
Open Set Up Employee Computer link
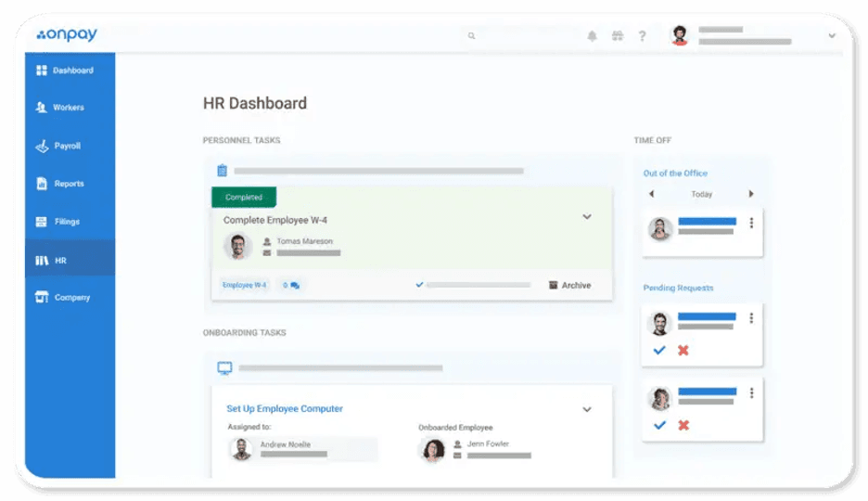[x=285, y=408]
